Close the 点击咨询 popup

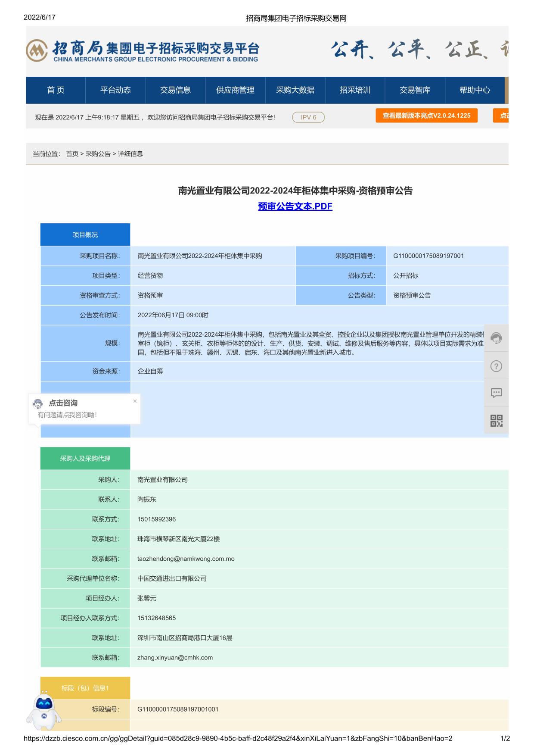click(x=135, y=401)
